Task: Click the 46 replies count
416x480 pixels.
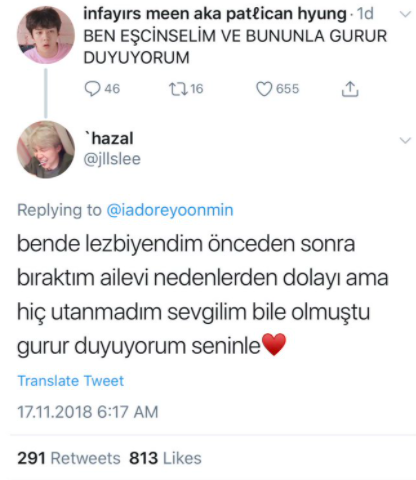Action: [112, 89]
